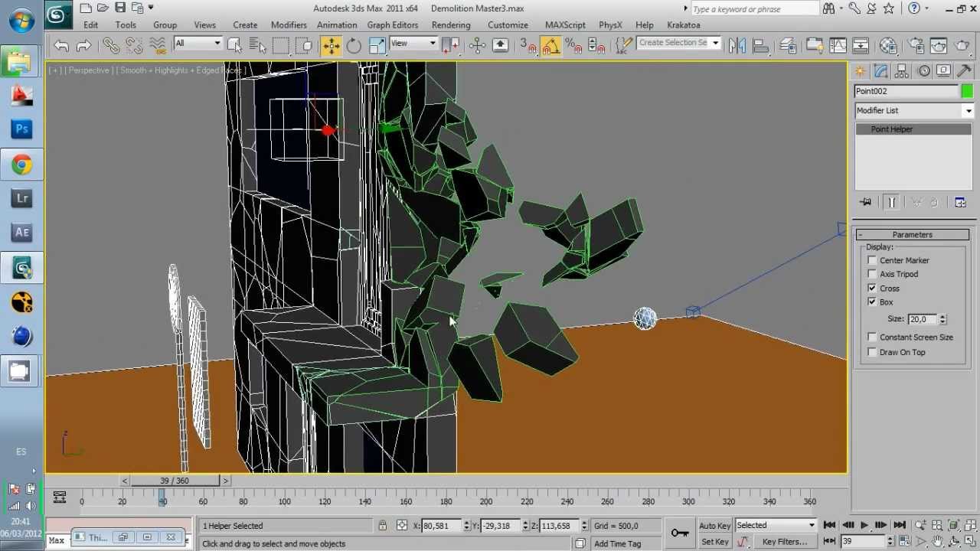Click the Pin Stack icon

click(866, 202)
